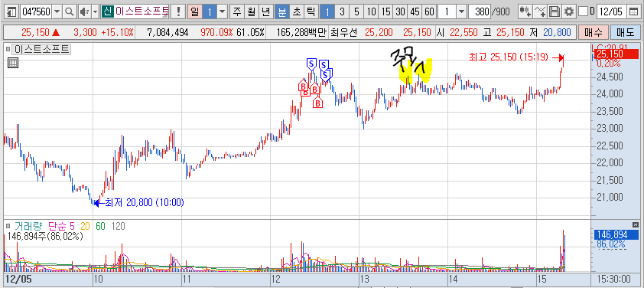Click the green 신 badge
Image resolution: width=644 pixels, height=288 pixels.
click(x=107, y=11)
